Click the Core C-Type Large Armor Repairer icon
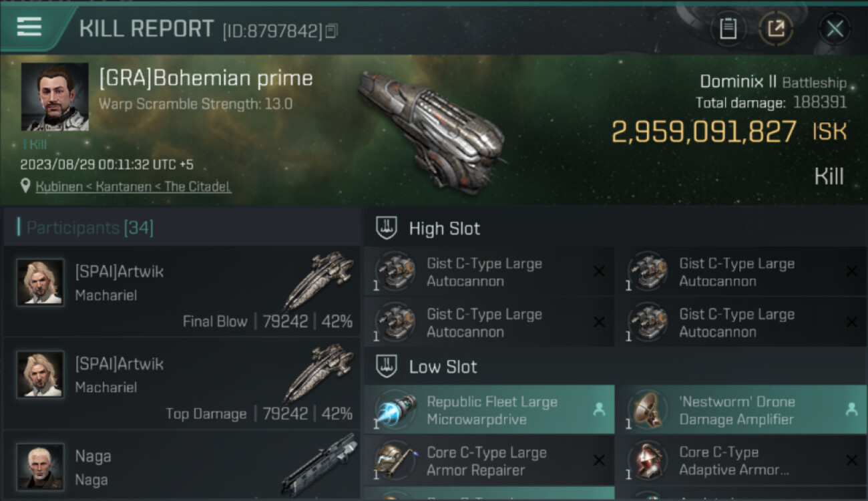Viewport: 868px width, 501px height. click(x=394, y=461)
